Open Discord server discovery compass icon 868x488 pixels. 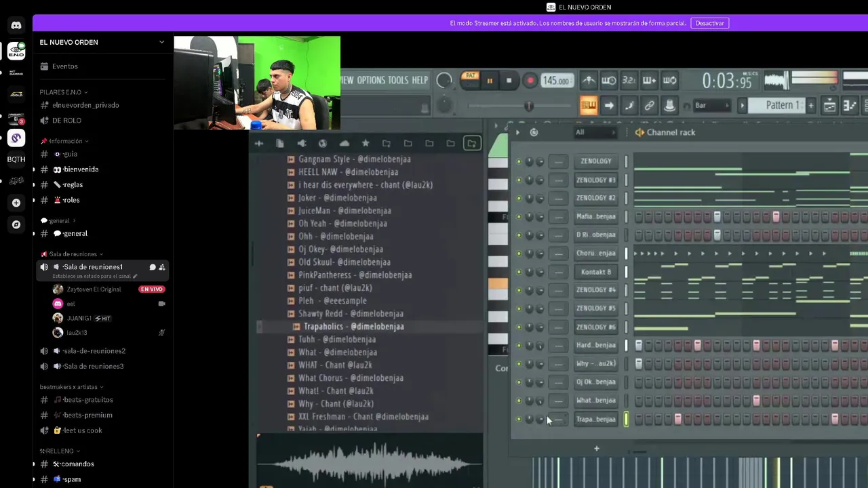16,224
